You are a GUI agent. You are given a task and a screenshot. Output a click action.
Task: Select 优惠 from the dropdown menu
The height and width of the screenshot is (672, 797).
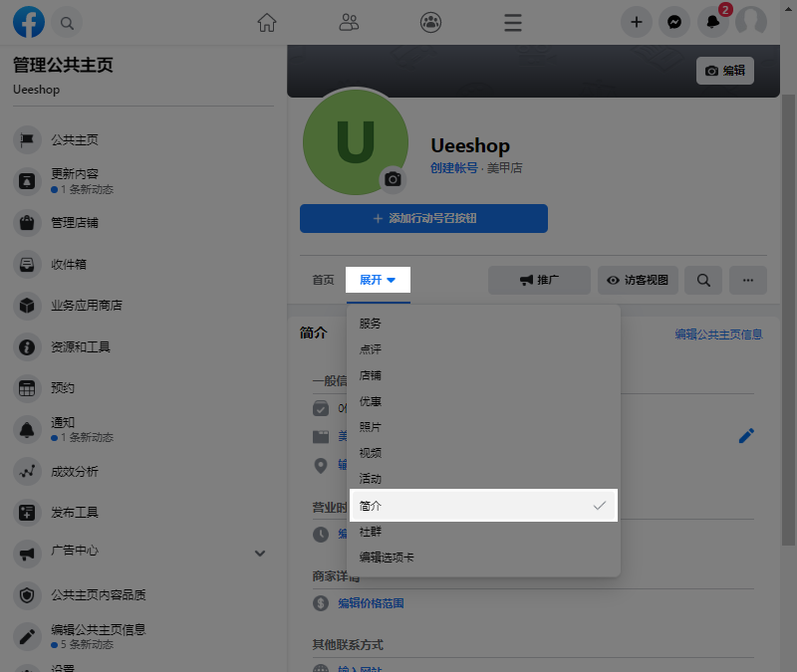click(483, 401)
